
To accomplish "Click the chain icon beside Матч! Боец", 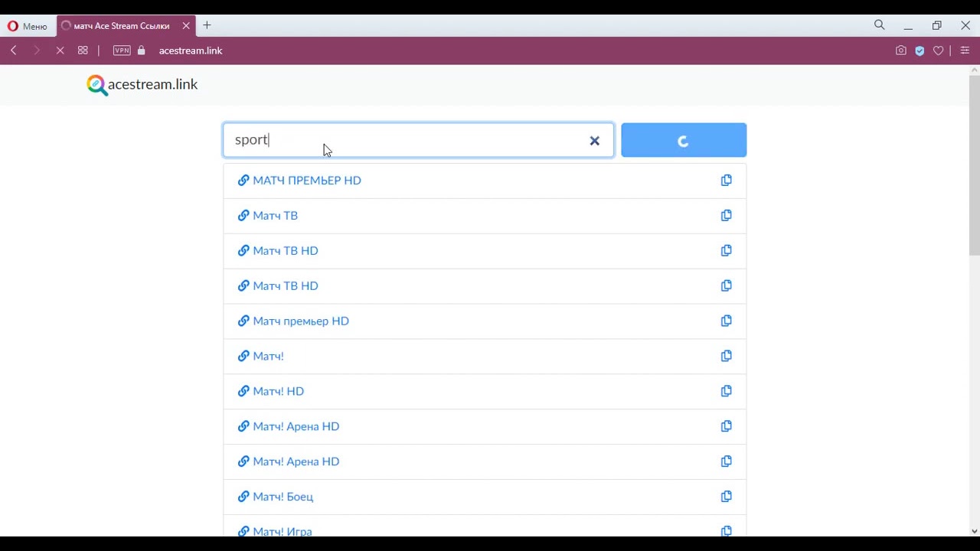I will 243,497.
